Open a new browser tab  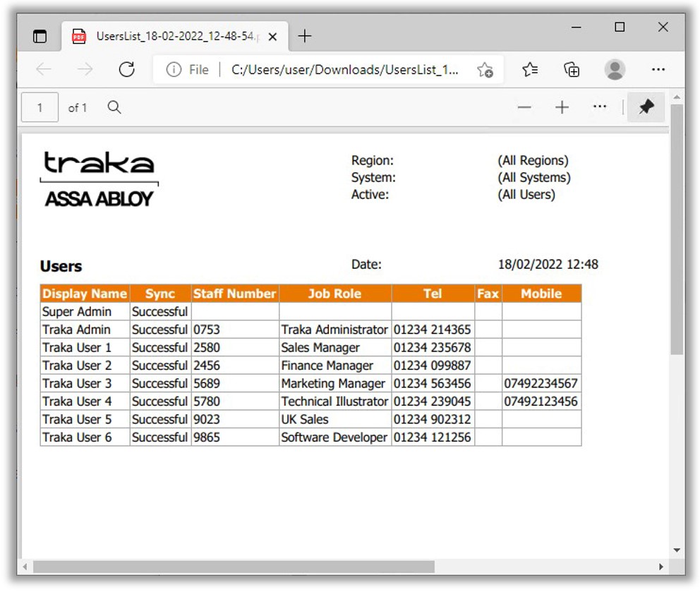pos(304,36)
